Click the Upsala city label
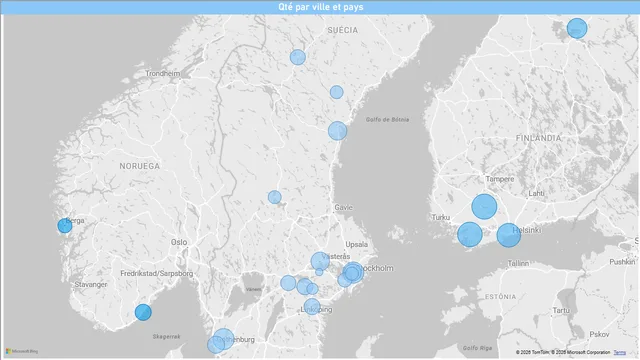640x360 pixels. (x=356, y=244)
